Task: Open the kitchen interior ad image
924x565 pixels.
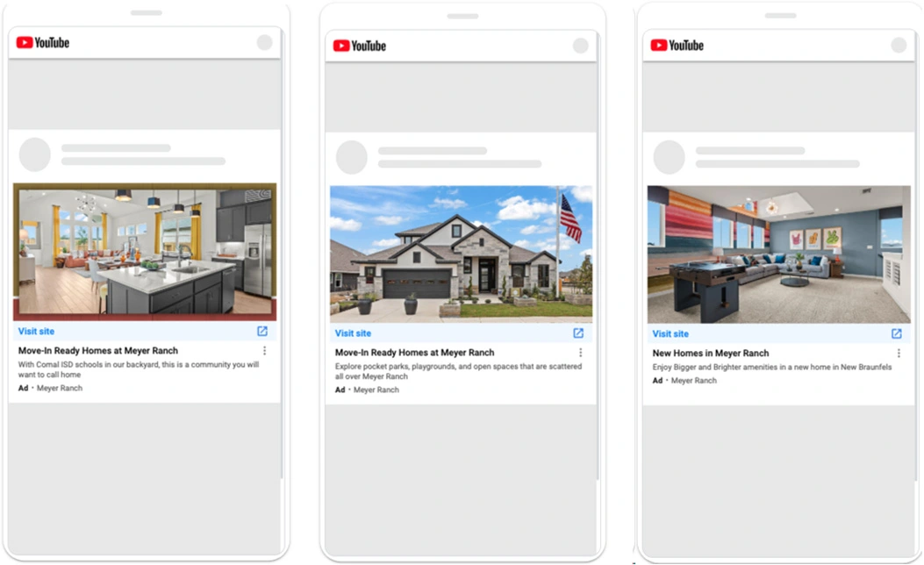Action: pyautogui.click(x=145, y=252)
